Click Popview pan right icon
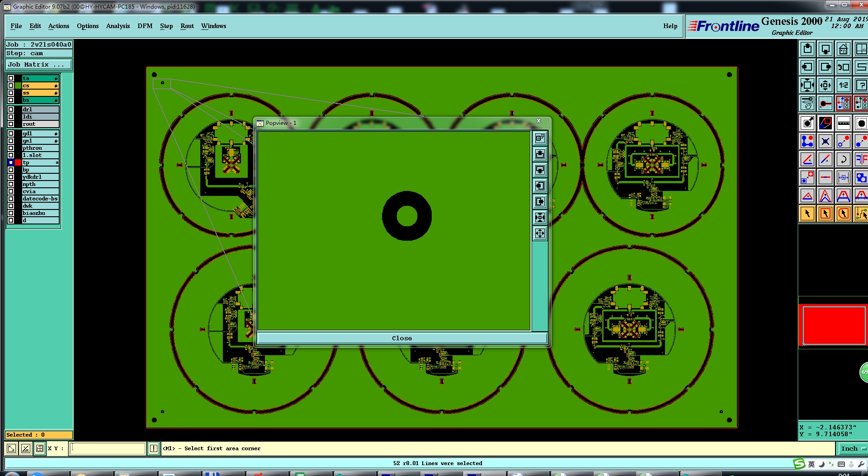Screen dimensions: 868x476 (540, 201)
